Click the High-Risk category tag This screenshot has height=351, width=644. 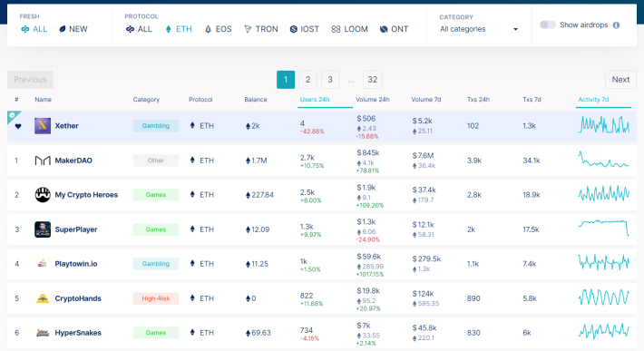(x=156, y=298)
